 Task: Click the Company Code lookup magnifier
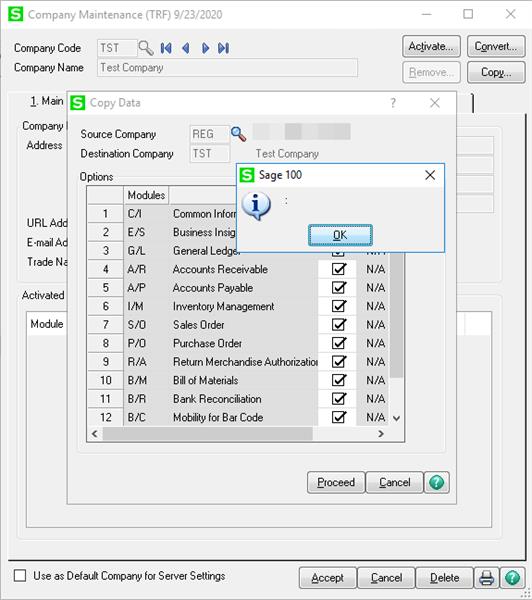pos(146,48)
